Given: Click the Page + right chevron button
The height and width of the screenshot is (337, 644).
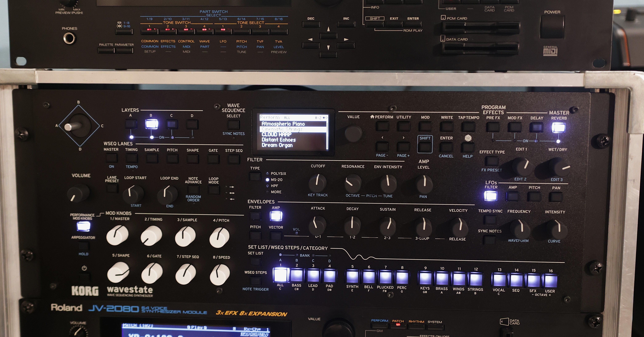Looking at the screenshot, I should [x=403, y=147].
